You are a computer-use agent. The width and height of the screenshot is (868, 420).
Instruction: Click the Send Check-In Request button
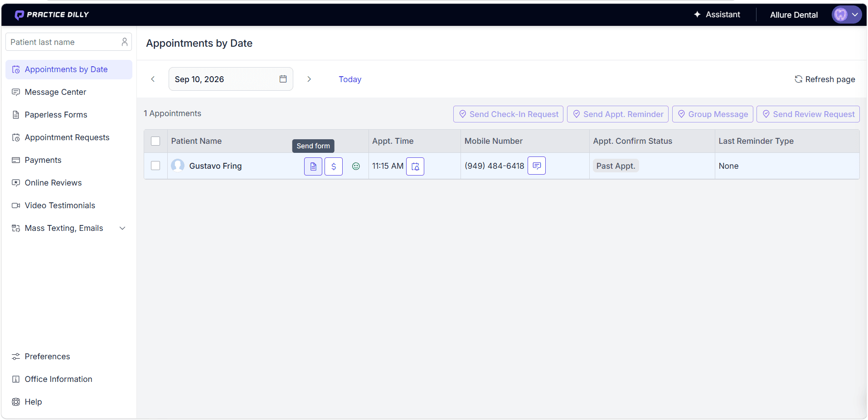click(x=508, y=114)
